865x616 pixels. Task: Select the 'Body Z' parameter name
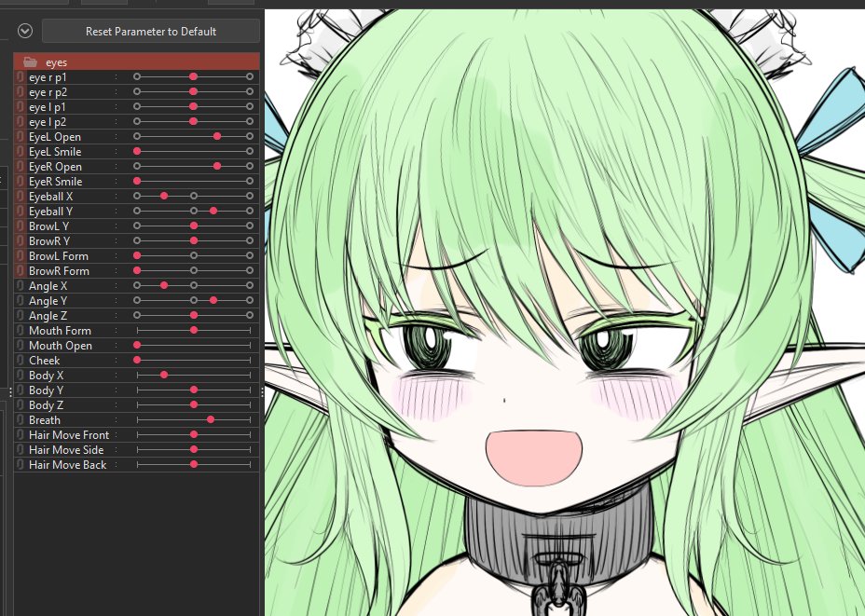coord(46,404)
